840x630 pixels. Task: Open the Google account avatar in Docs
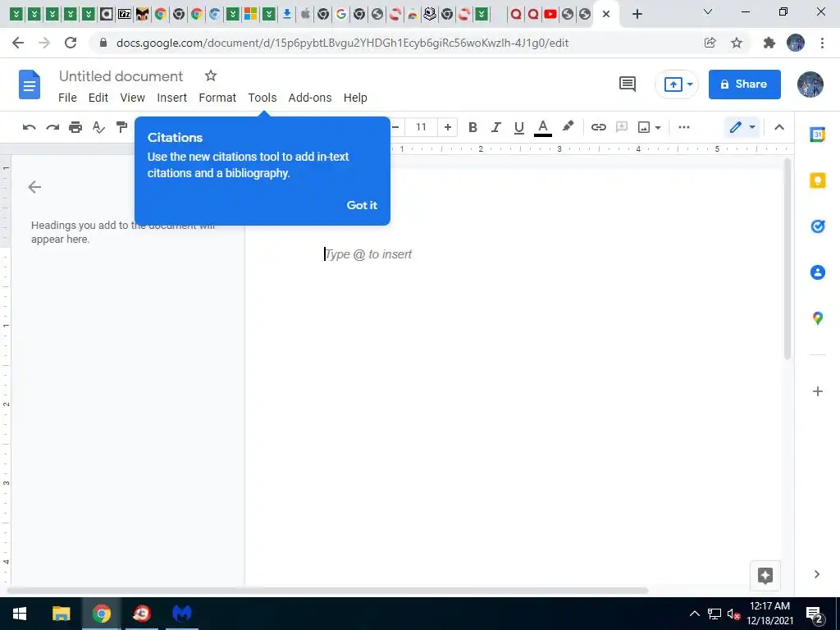(810, 84)
